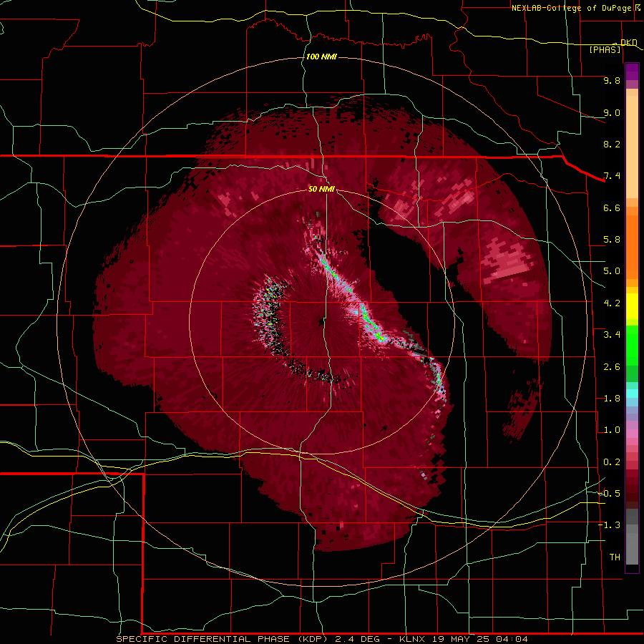Screen dimensions: 644x644
Task: Click the radar site at the sweep center
Action: [321, 322]
